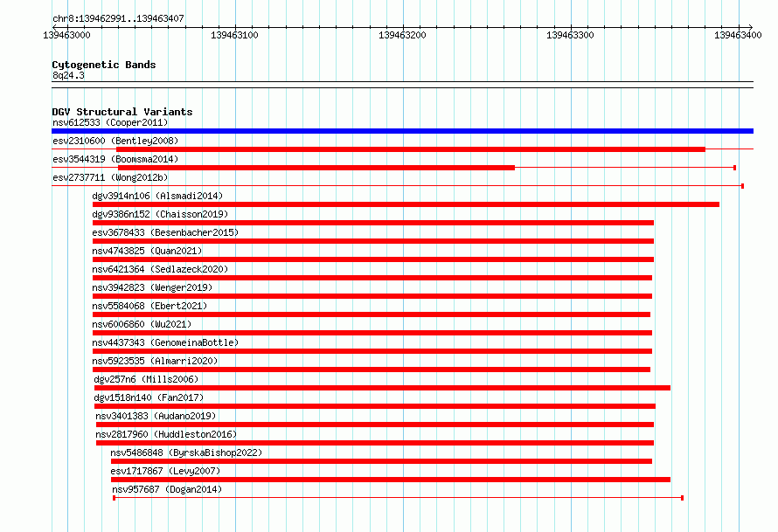778x532 pixels.
Task: Open esv2737711 (Wong2012b) variant entry
Action: coord(110,177)
